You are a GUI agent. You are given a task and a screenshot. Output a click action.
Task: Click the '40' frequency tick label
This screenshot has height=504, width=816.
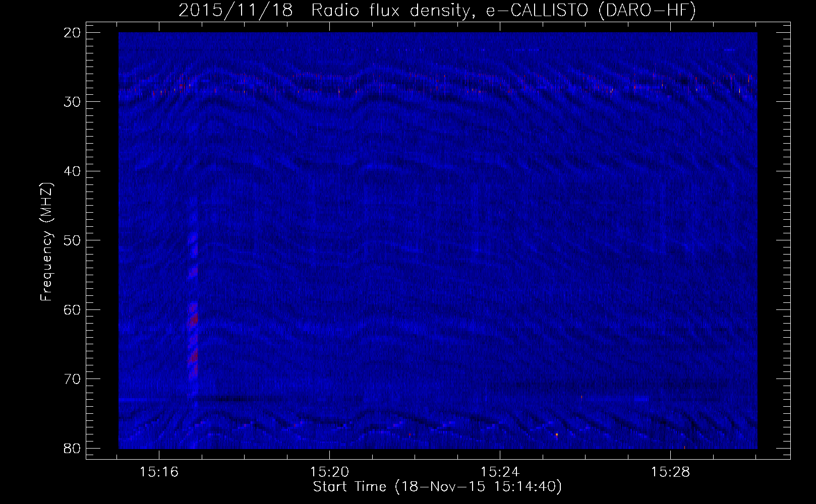[x=73, y=171]
